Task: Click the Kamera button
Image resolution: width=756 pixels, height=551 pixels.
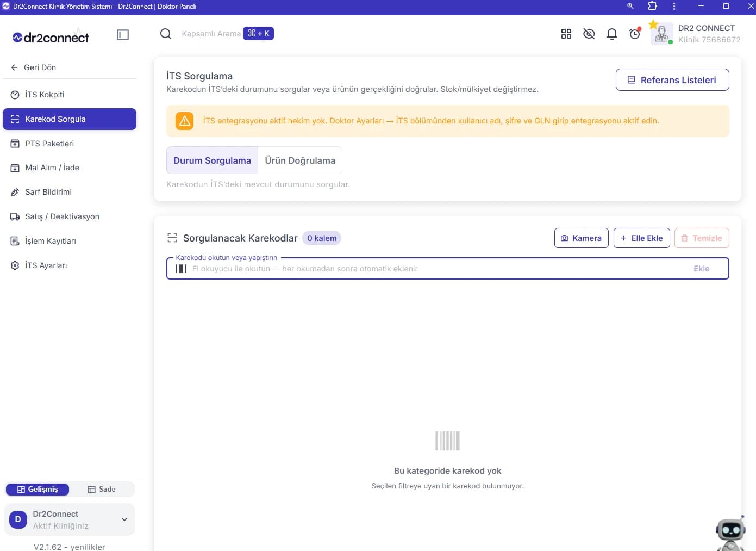Action: (582, 238)
